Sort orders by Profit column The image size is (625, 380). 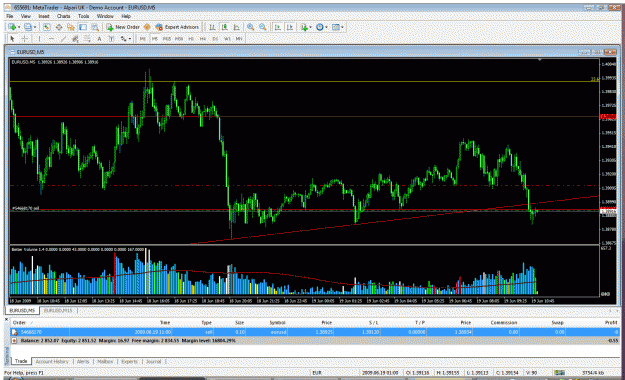[611, 322]
